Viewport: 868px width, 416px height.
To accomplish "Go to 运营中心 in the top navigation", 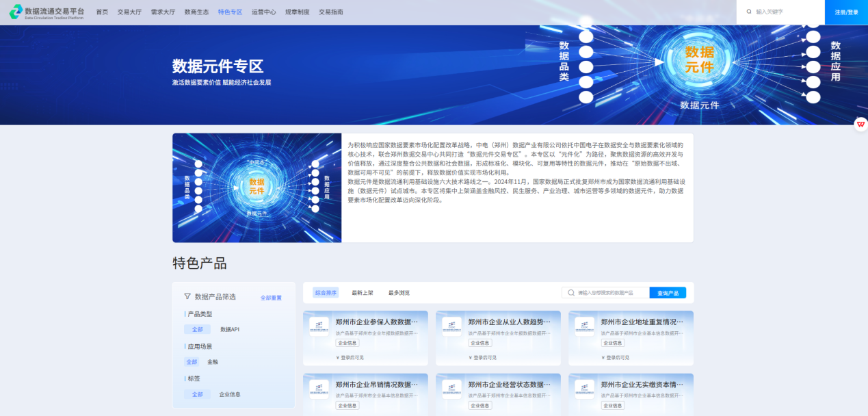I will pyautogui.click(x=263, y=12).
